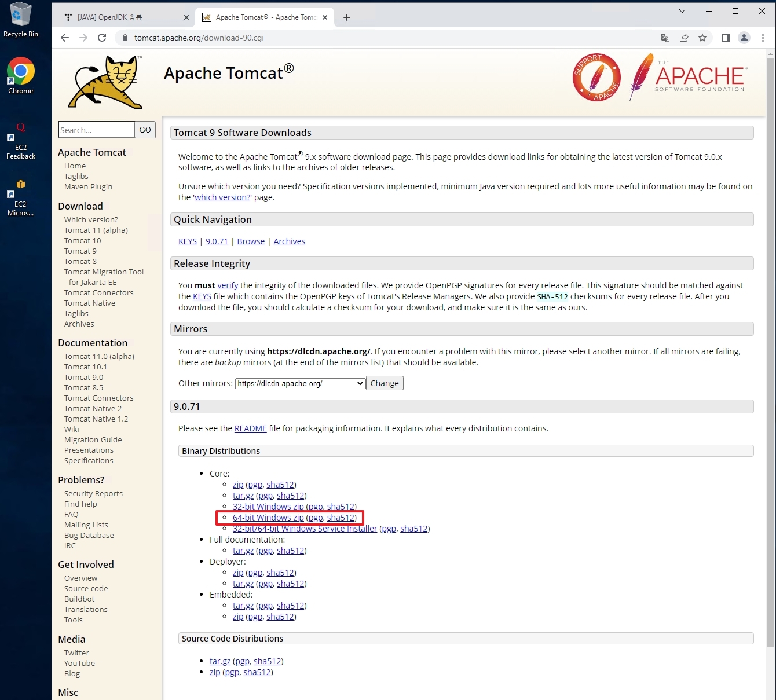The image size is (776, 700).
Task: Click the padlock site info icon
Action: pos(125,38)
